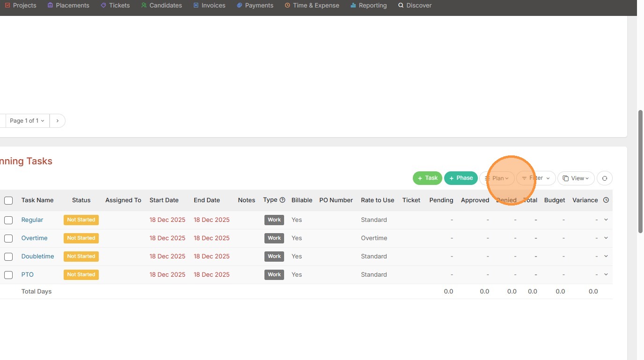Click the vertical page scrollbar
Screen dimensions: 644x360
tap(641, 171)
